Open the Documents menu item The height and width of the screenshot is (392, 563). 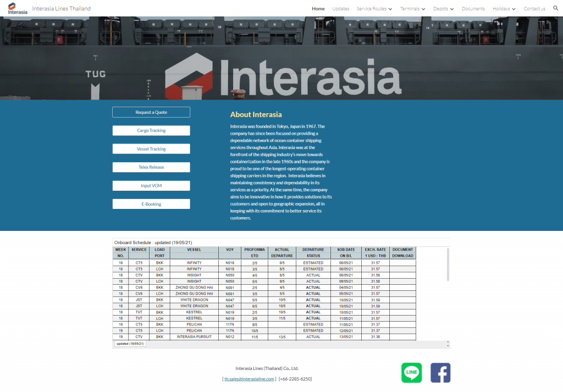[x=473, y=9]
